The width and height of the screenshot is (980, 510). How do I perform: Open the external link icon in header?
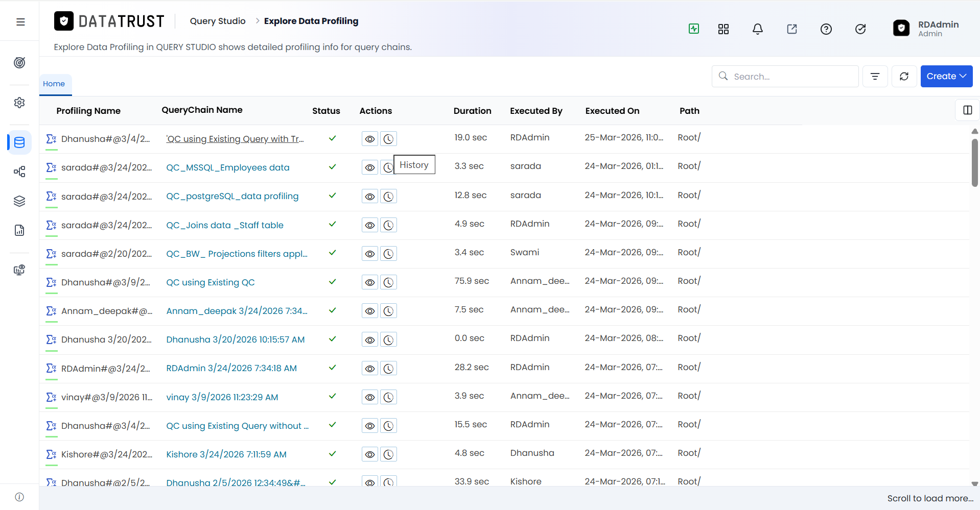pyautogui.click(x=792, y=29)
